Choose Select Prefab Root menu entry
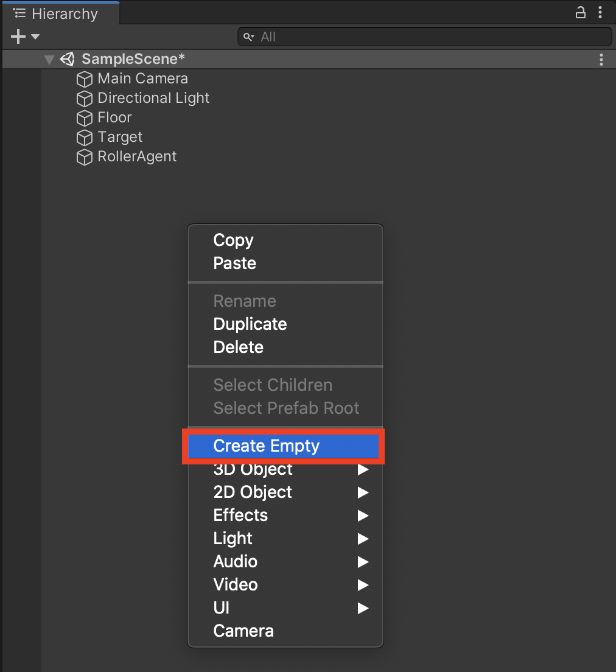This screenshot has height=672, width=616. (285, 408)
